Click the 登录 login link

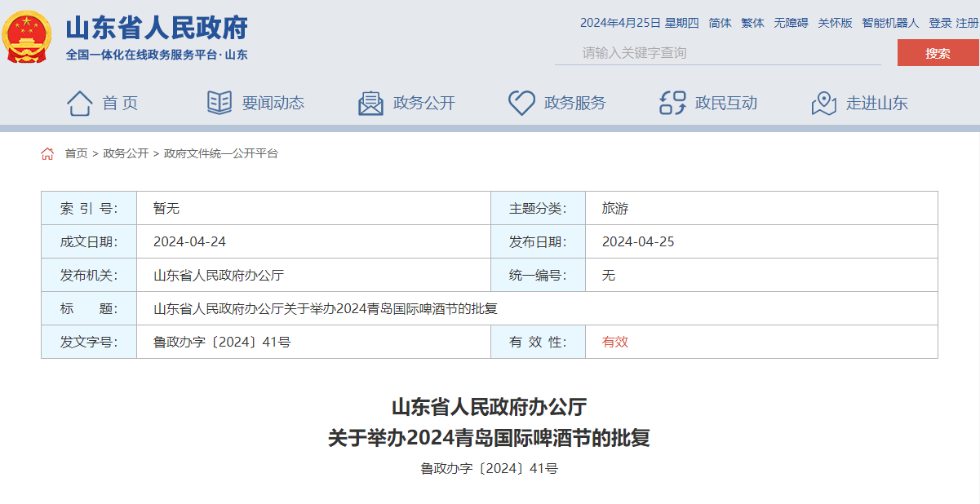tap(940, 23)
